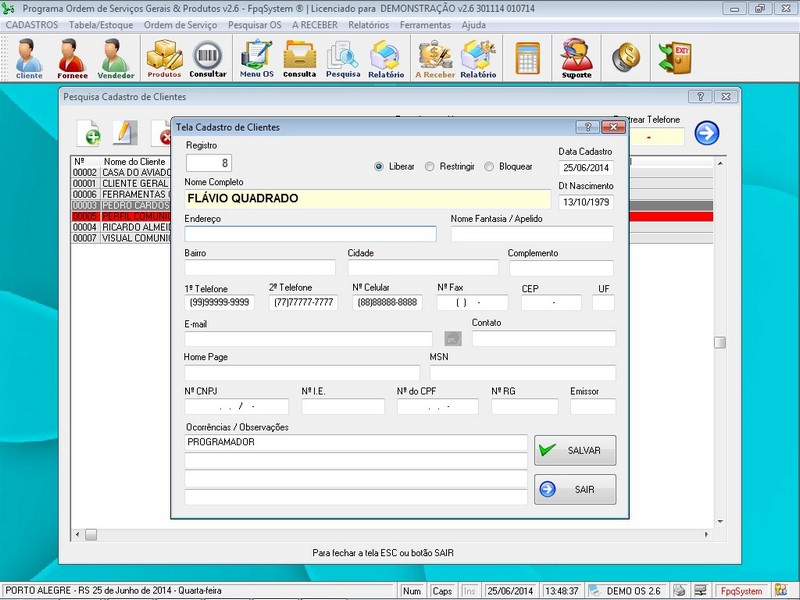
Task: Click the SALVAR button
Action: pos(575,450)
